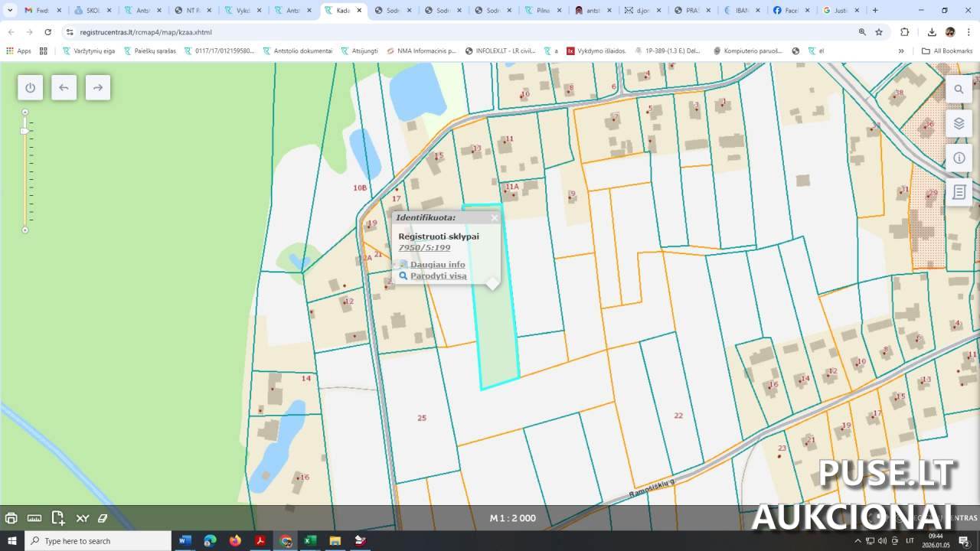Click the print map icon

tap(11, 518)
